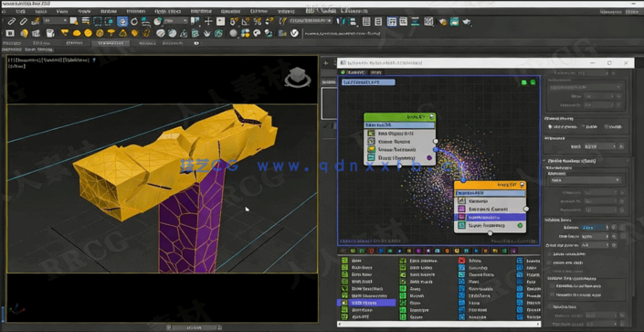Open the wide dropdown in tyFlow properties panel
The width and height of the screenshot is (644, 332).
[585, 180]
